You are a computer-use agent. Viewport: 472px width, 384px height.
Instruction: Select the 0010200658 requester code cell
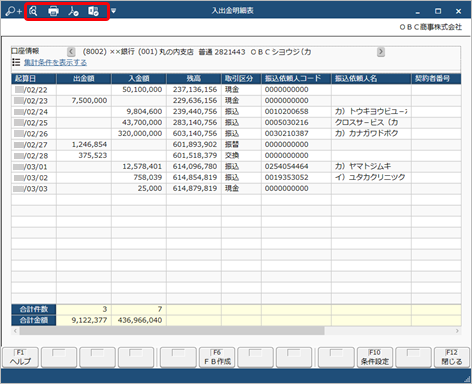tap(296, 112)
